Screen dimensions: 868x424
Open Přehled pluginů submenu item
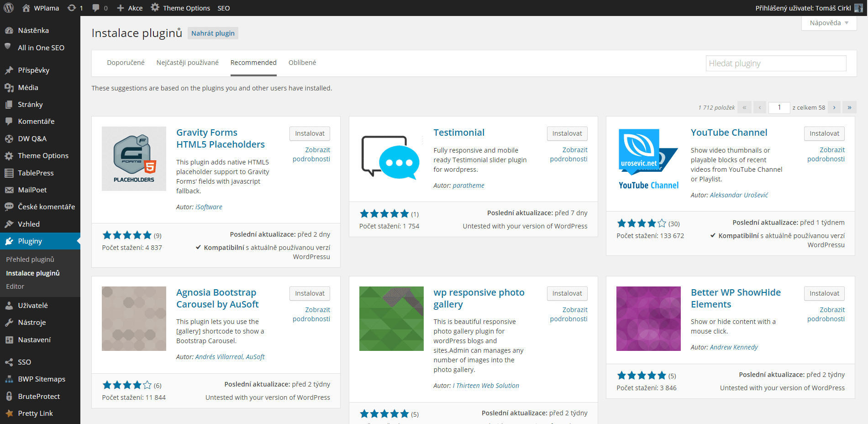(x=30, y=259)
